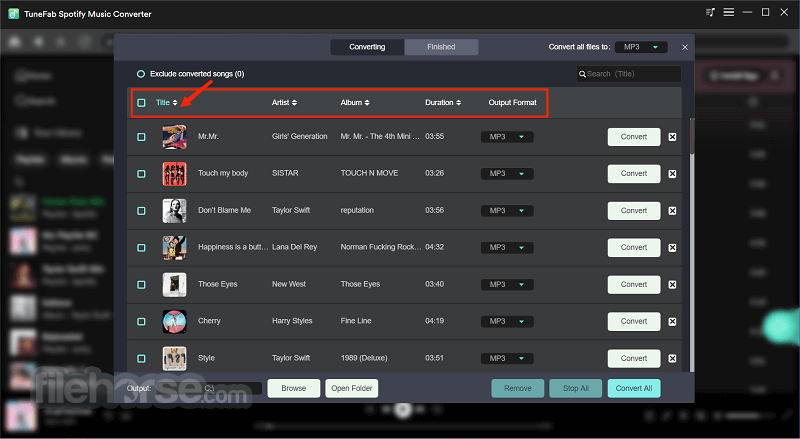Remove Mr.Mr. row with X icon

point(672,137)
